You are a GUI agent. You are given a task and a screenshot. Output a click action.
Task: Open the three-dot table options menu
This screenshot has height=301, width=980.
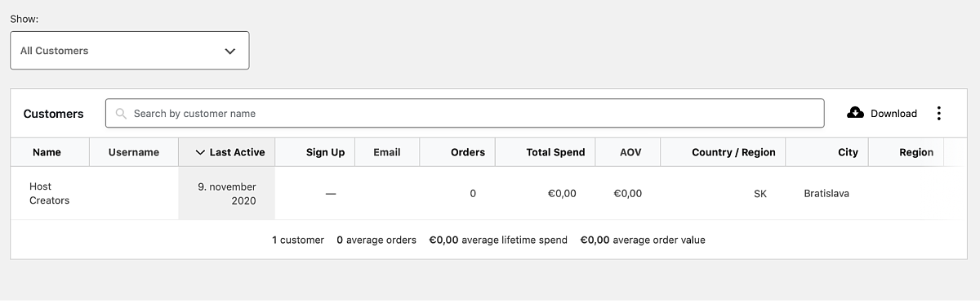pyautogui.click(x=939, y=114)
